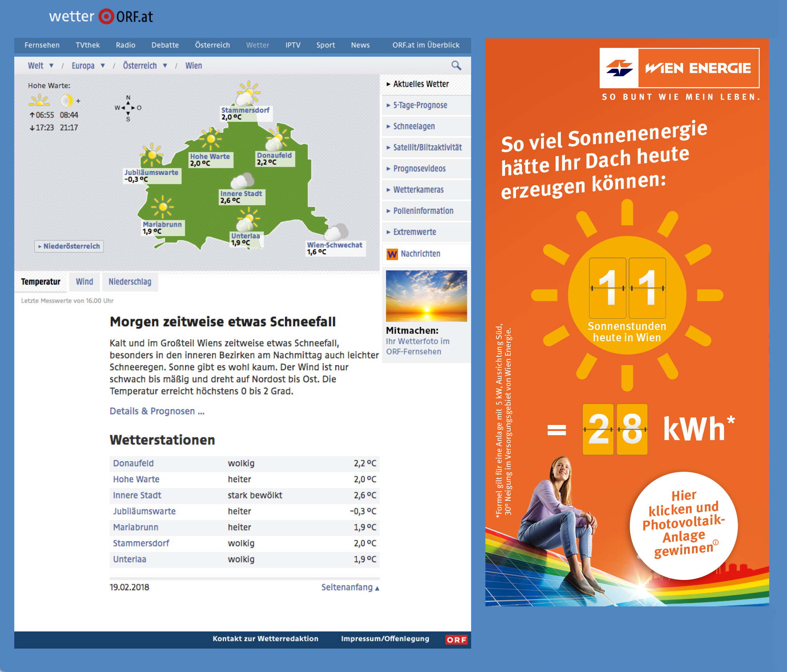
Task: Open the Welt dropdown arrow
Action: (51, 66)
